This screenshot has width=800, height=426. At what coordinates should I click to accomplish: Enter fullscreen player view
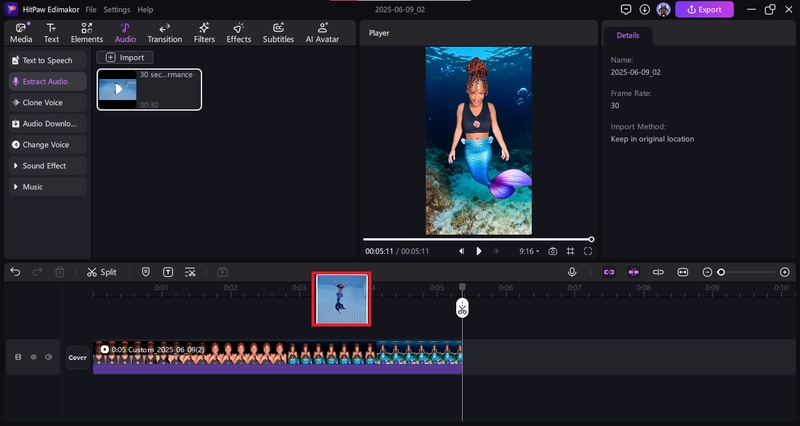point(588,251)
